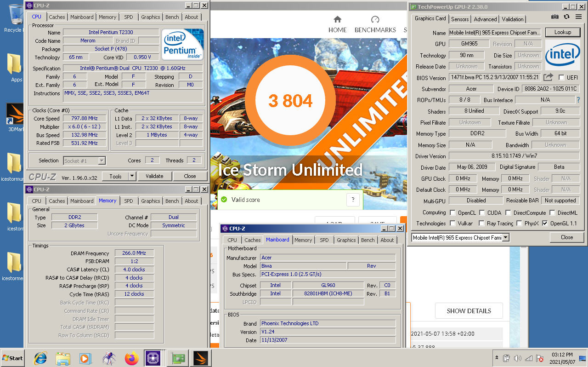Click the Bus Interface question mark icon

[578, 100]
